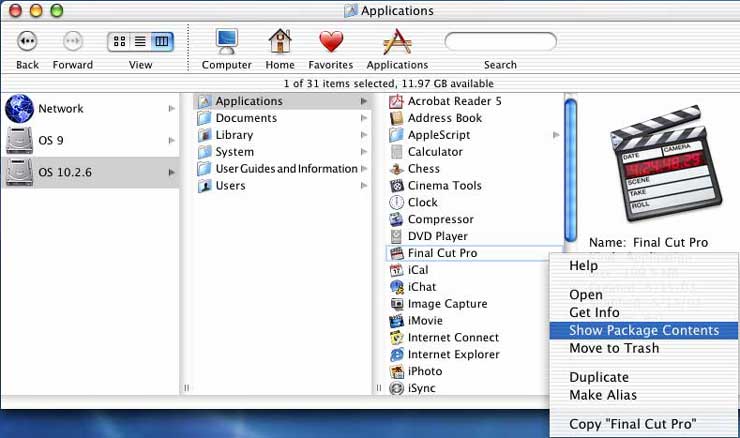Switch to icon view mode

point(119,41)
